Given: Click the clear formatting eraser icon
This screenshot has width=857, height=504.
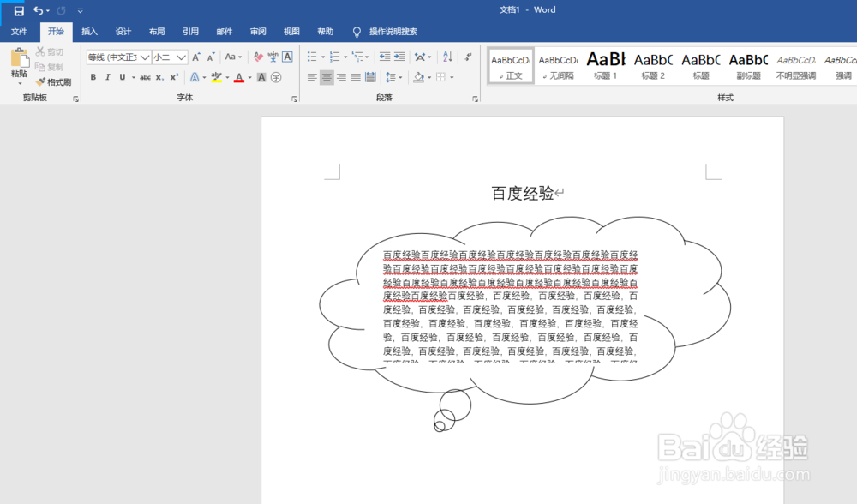Looking at the screenshot, I should coord(258,57).
